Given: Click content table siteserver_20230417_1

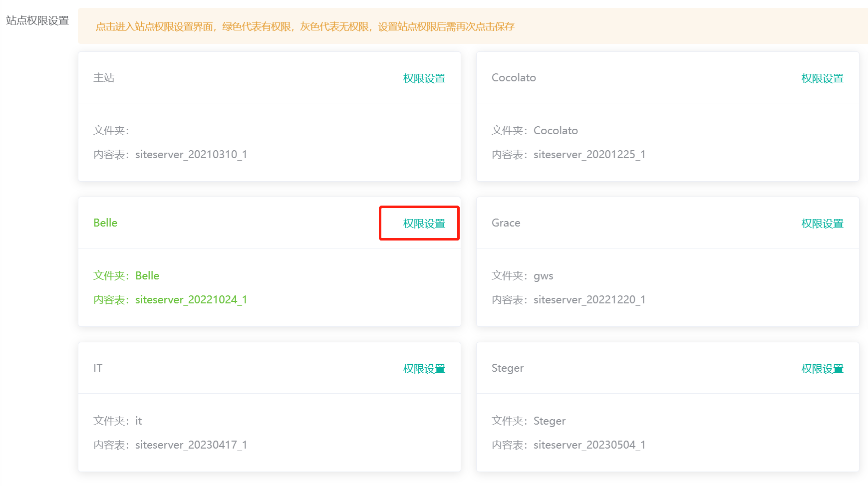Looking at the screenshot, I should [191, 445].
